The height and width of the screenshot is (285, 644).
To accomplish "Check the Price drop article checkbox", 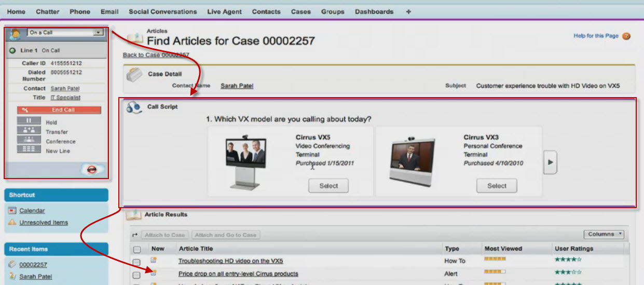I will coord(136,275).
